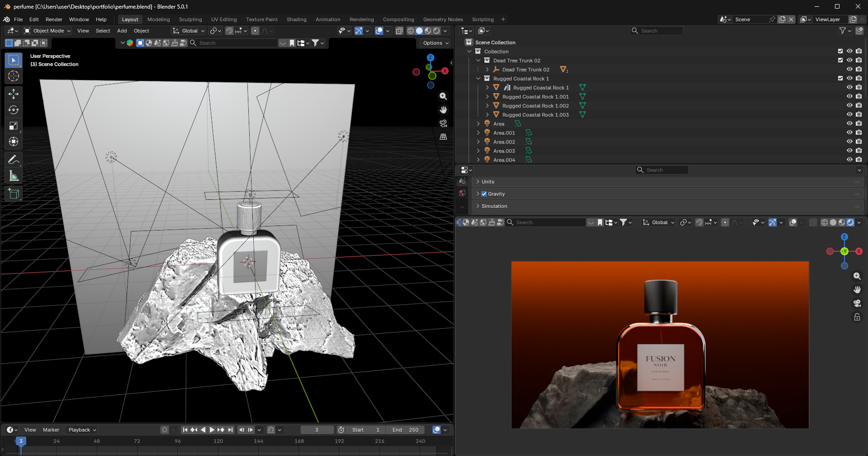This screenshot has height=456, width=868.
Task: Open the Object Mode dropdown
Action: click(47, 31)
